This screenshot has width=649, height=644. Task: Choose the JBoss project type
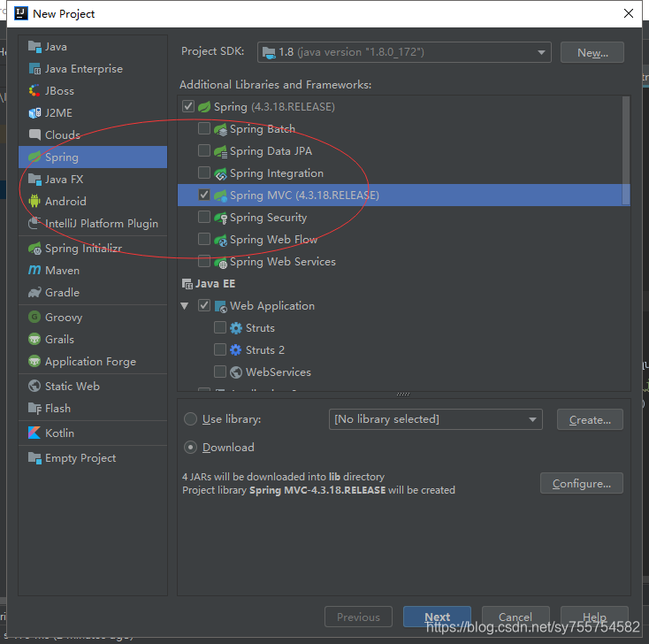(x=93, y=91)
